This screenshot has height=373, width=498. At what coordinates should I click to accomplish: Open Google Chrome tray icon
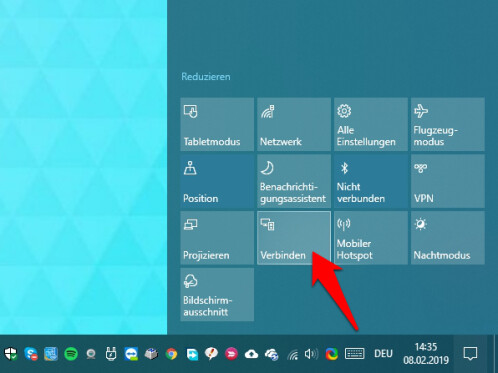(171, 354)
